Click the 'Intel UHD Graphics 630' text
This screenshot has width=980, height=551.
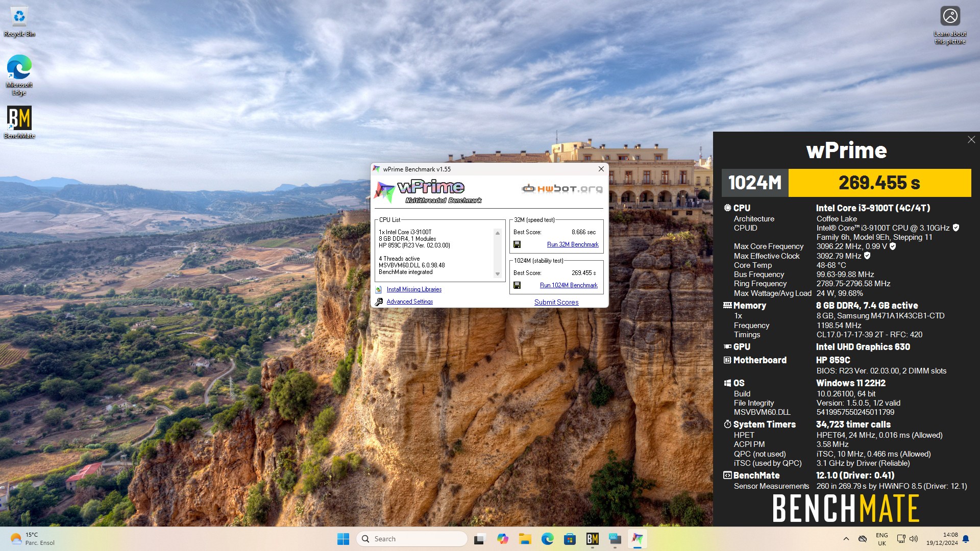(863, 347)
